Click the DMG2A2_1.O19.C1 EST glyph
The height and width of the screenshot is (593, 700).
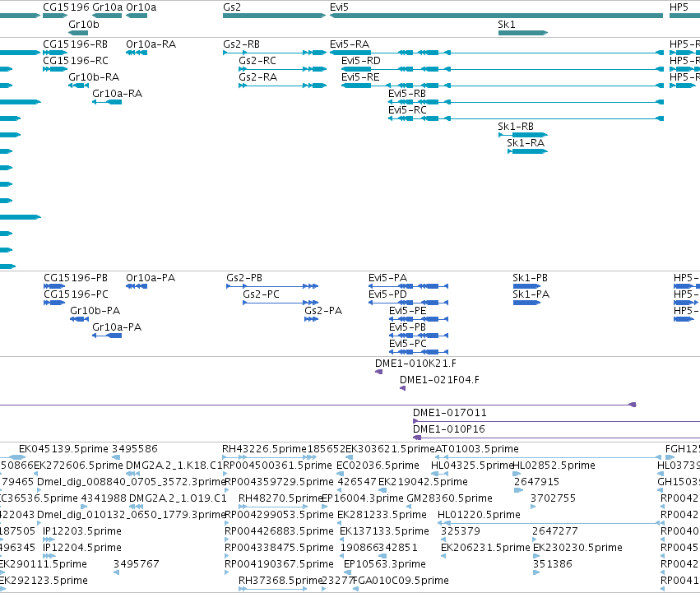[x=136, y=507]
